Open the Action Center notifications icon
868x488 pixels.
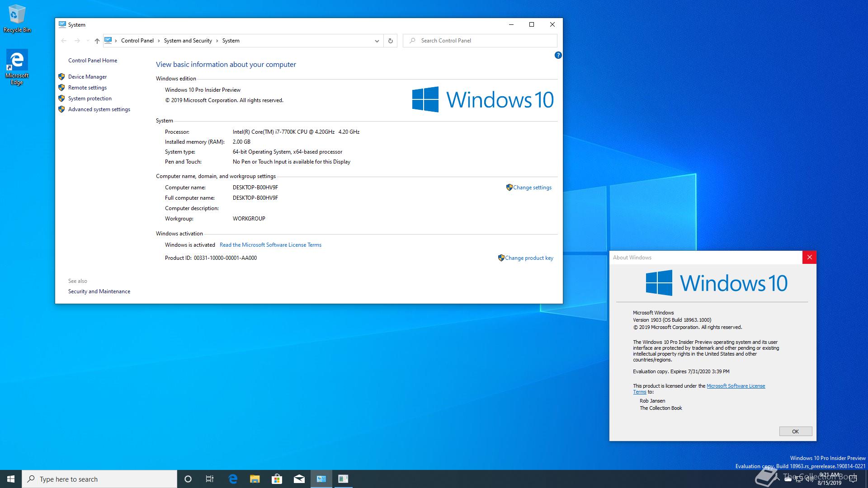[x=854, y=479]
